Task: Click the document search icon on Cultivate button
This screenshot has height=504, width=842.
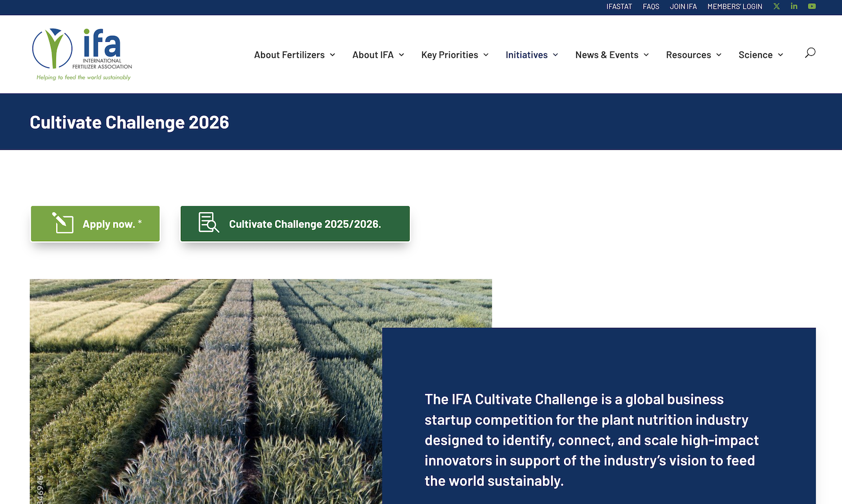Action: pos(209,223)
